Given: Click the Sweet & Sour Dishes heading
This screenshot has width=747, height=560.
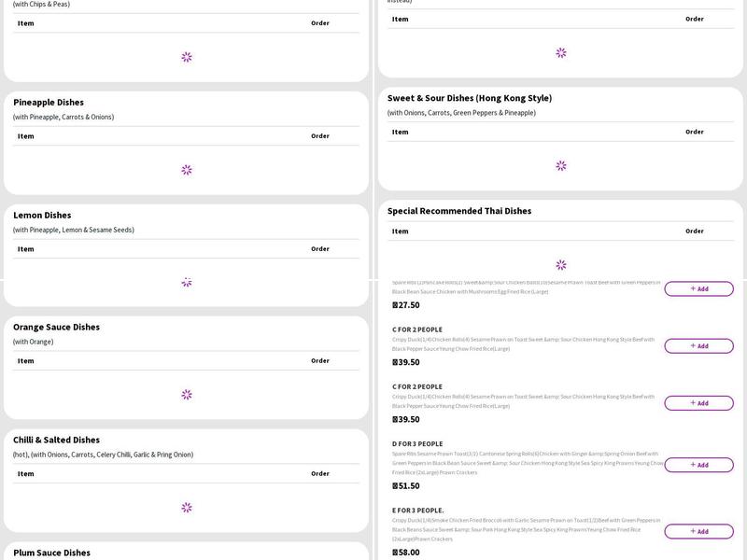Looking at the screenshot, I should [x=469, y=98].
